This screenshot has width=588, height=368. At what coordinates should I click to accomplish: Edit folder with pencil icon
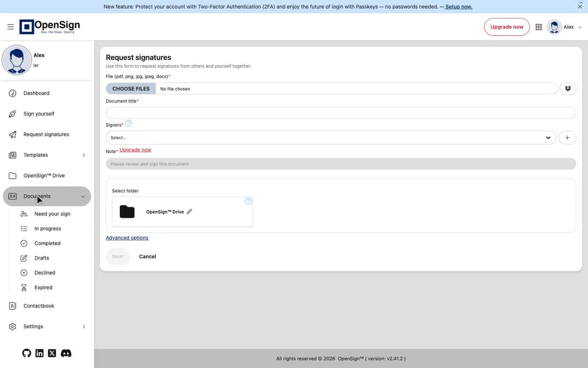pos(189,212)
